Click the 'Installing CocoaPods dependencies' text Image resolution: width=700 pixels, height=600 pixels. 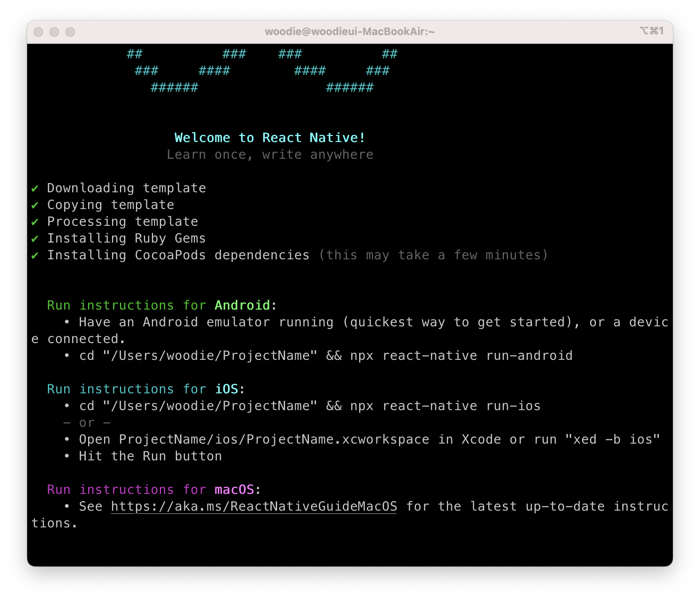pos(178,255)
